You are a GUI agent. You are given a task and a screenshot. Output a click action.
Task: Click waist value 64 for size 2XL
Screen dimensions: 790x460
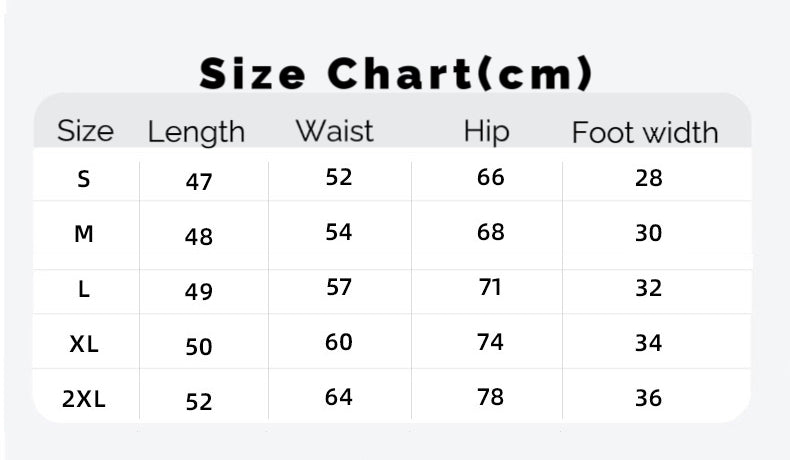click(339, 397)
